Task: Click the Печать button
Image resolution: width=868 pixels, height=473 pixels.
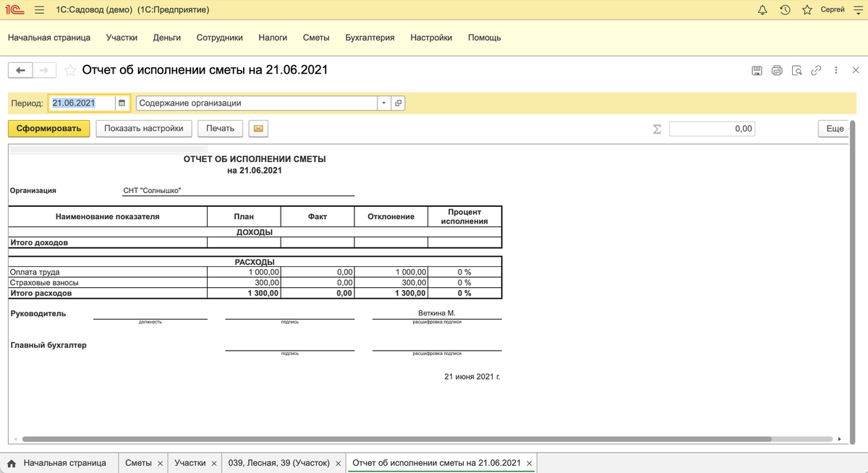Action: click(x=220, y=129)
